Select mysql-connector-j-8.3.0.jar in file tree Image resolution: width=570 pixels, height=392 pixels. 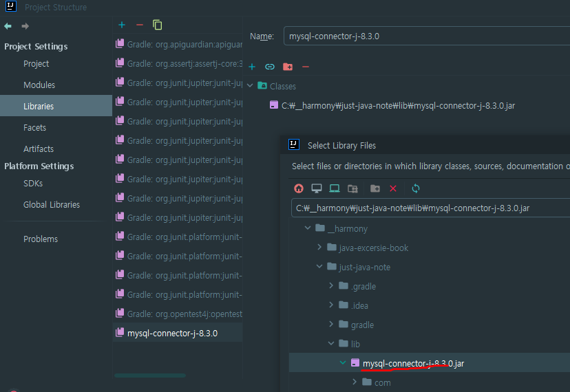pos(413,363)
